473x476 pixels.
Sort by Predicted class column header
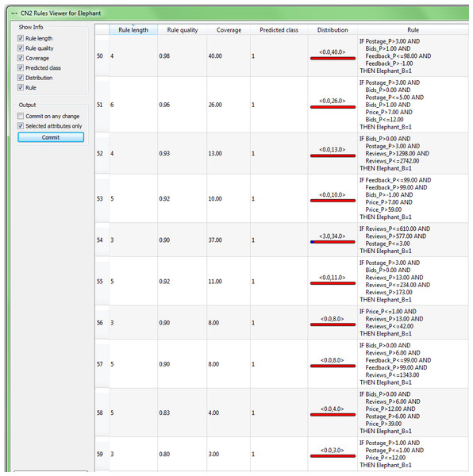point(279,30)
